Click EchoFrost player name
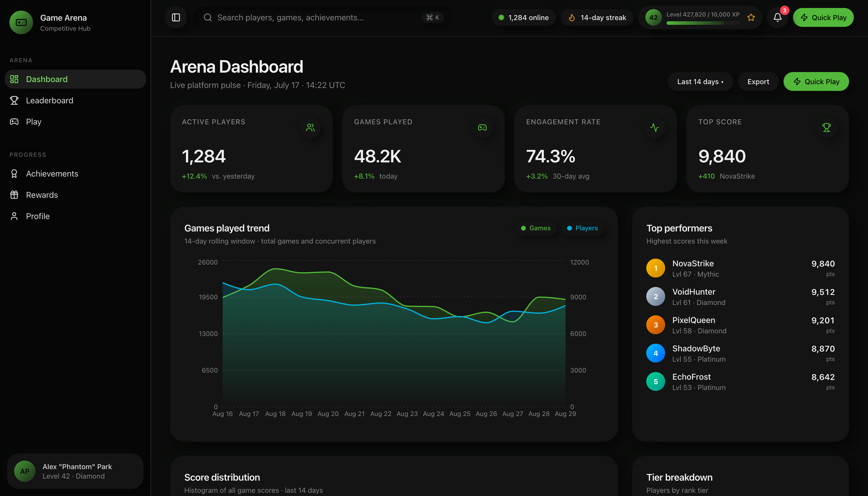 pyautogui.click(x=691, y=377)
